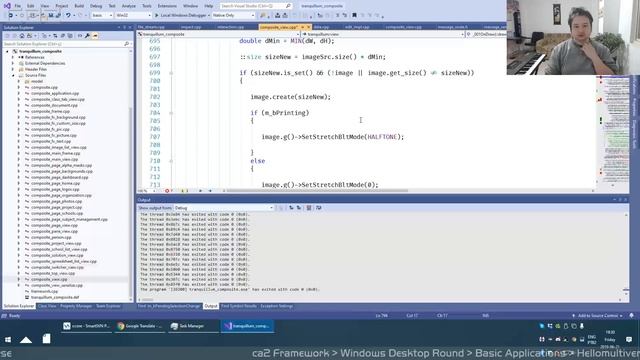Select composite_document.cpp in the tree
Screen dimensions: 640x360
pos(54,105)
